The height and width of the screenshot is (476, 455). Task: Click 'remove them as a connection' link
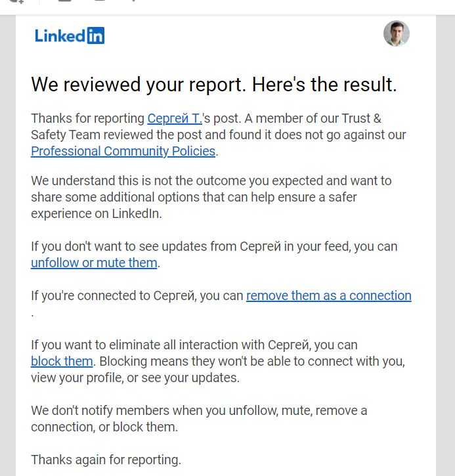point(329,295)
